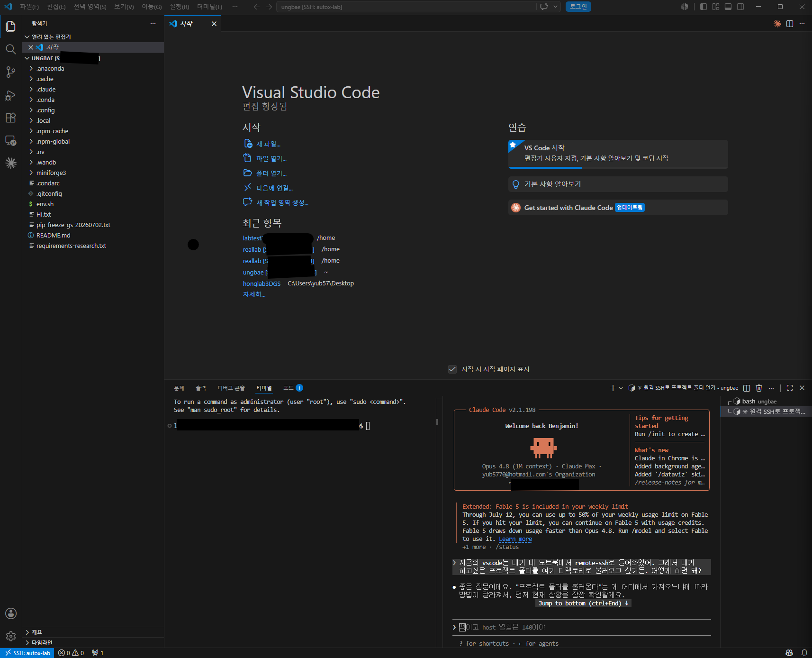The image size is (812, 658).
Task: Open the Copilot chat dropdown arrow in the title bar
Action: [555, 7]
